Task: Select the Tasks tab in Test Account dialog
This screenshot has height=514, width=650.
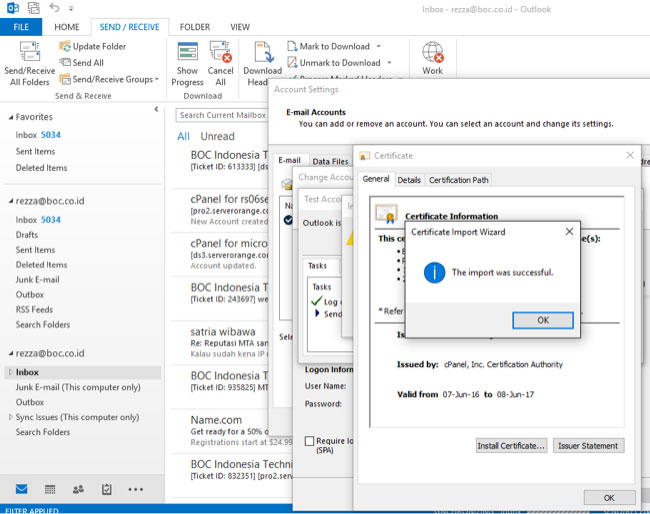Action: [318, 266]
